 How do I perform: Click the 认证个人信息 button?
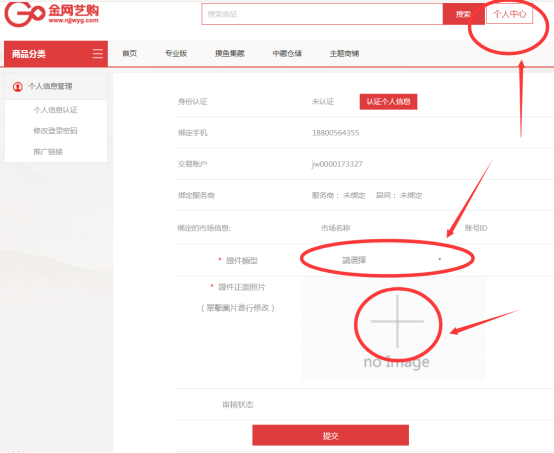pyautogui.click(x=388, y=102)
